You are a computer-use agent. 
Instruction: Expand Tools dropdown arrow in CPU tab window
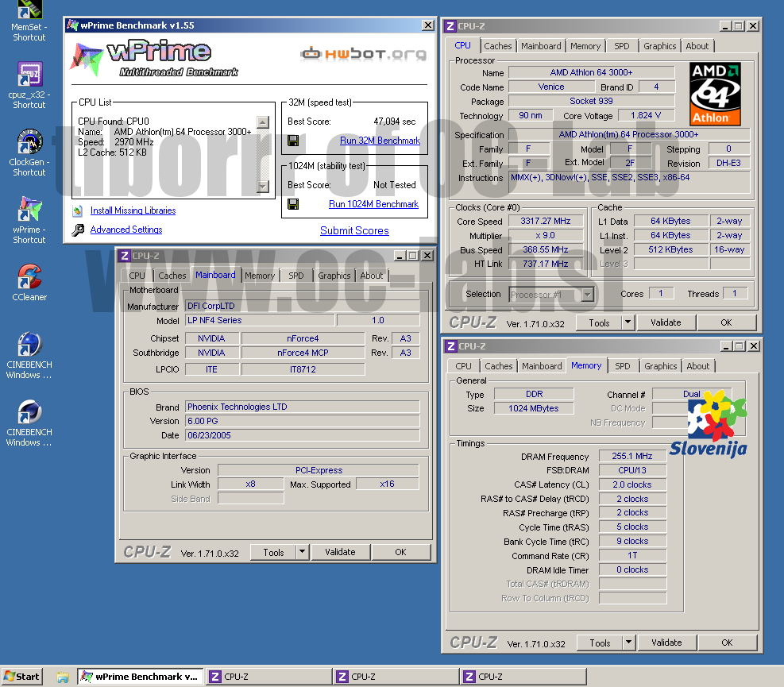pos(628,322)
